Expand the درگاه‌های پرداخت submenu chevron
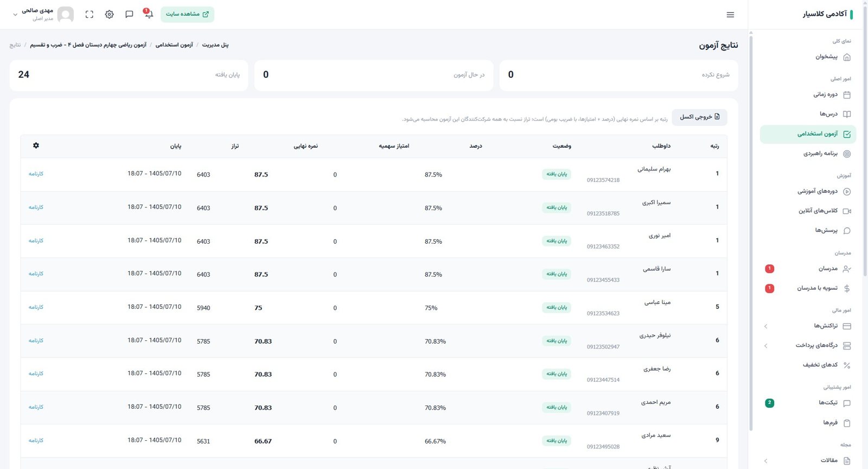Image resolution: width=868 pixels, height=469 pixels. 765,346
